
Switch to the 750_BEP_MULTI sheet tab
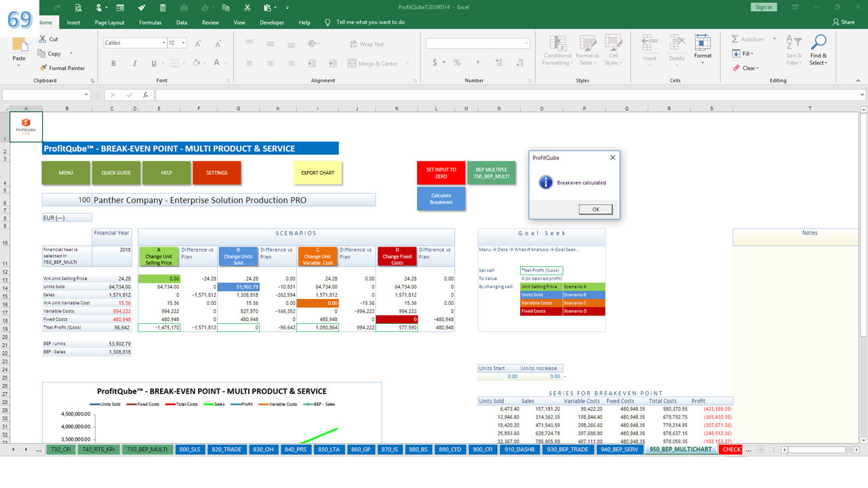pyautogui.click(x=147, y=449)
